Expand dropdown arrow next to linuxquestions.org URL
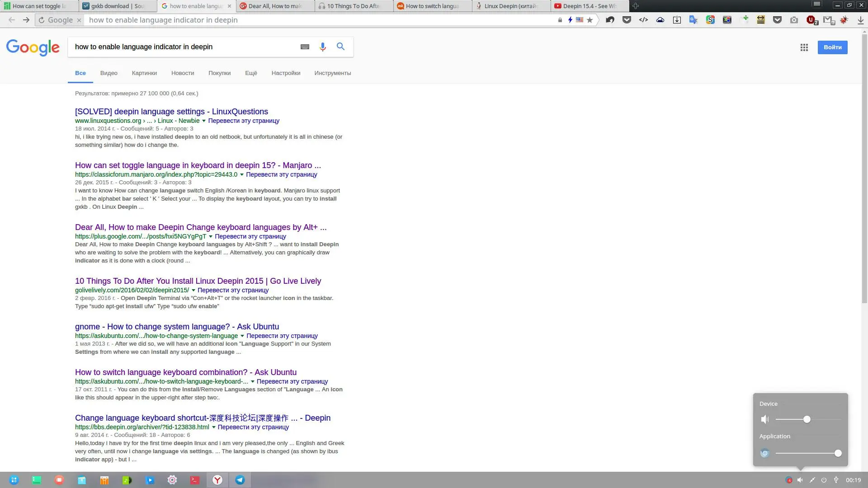Viewport: 868px width, 488px height. [203, 121]
